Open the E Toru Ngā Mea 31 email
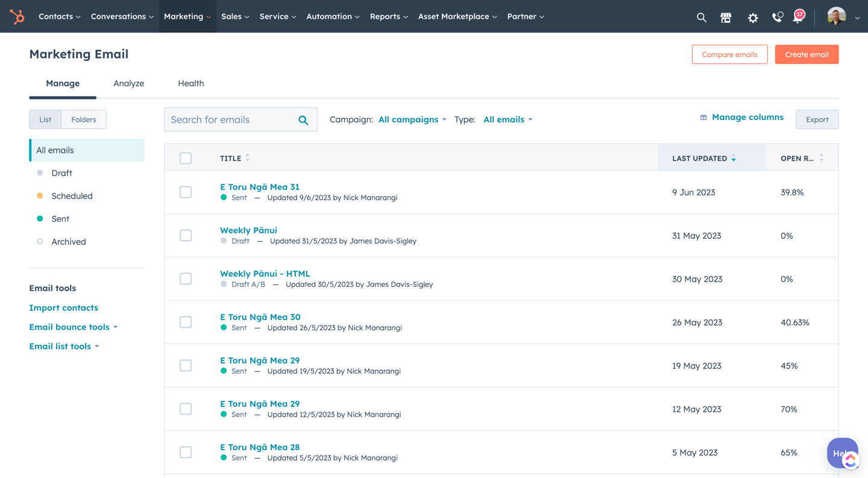The image size is (868, 478). [260, 187]
